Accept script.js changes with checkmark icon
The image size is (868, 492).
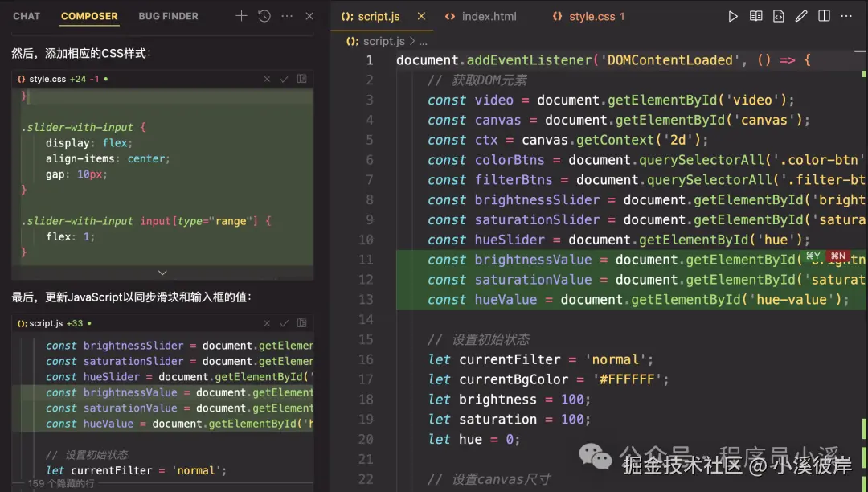click(x=284, y=323)
